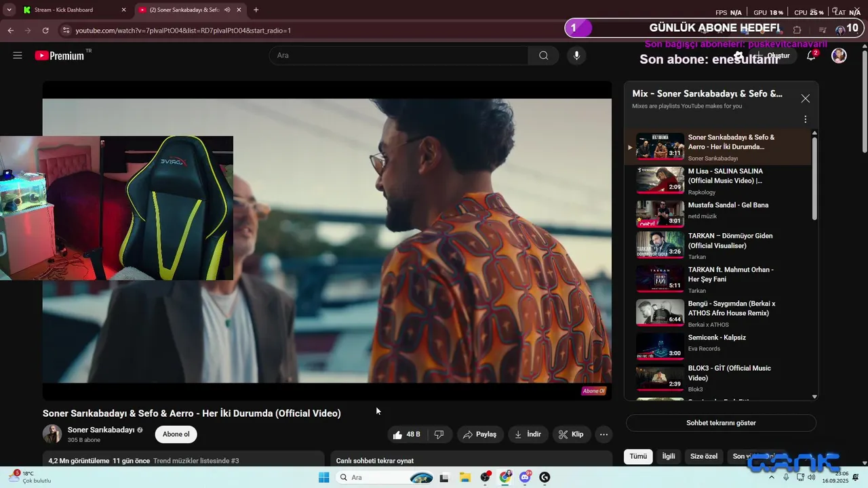Viewport: 868px width, 488px height.
Task: Switch to the Stream - Kick Dashboard tab
Action: (74, 9)
